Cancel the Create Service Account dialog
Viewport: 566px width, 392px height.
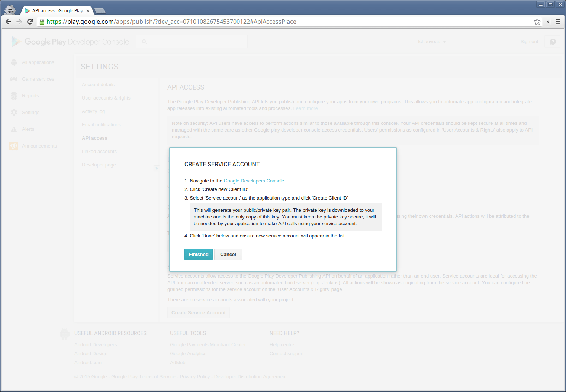point(228,255)
